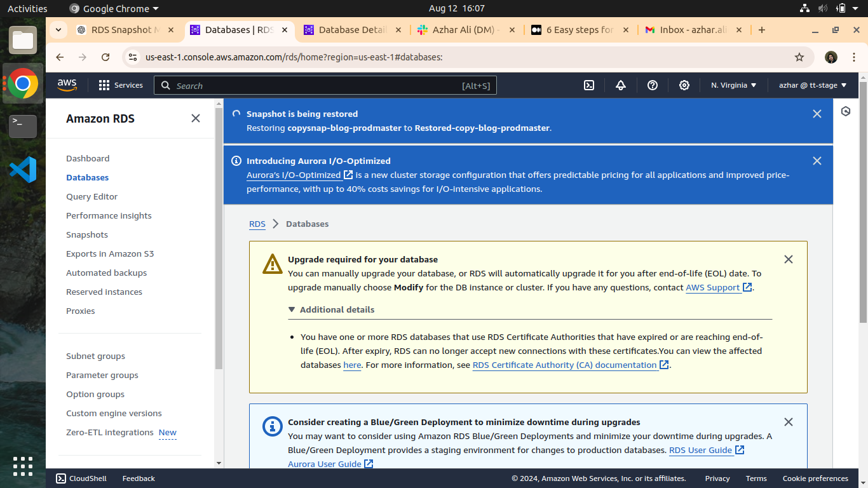This screenshot has height=488, width=868.
Task: Dismiss the Snapshot is being restored banner
Action: point(817,114)
